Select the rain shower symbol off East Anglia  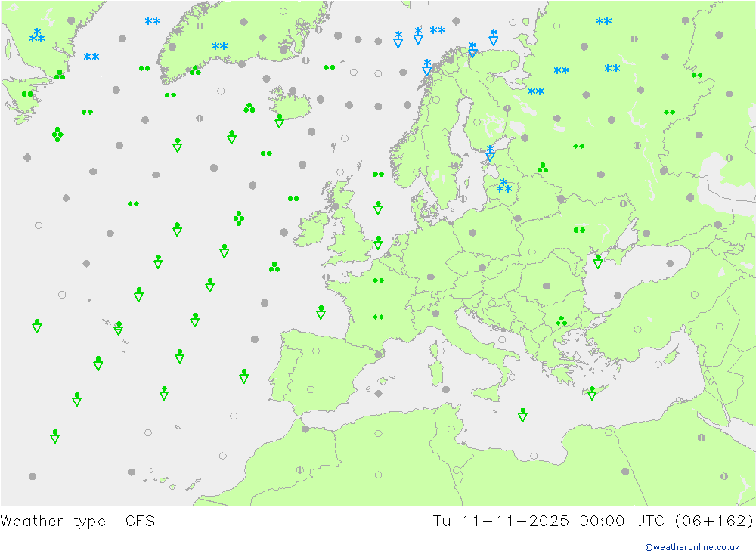[x=378, y=243]
